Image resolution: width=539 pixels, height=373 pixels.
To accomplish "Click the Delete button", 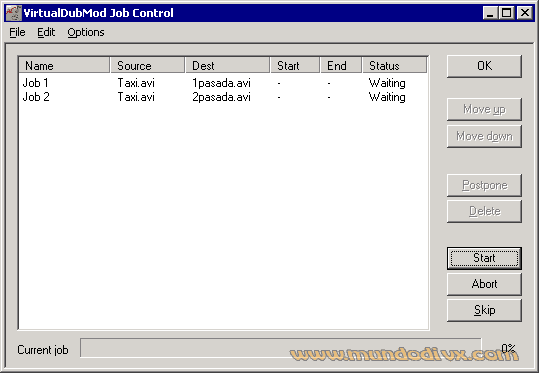I will [x=484, y=211].
